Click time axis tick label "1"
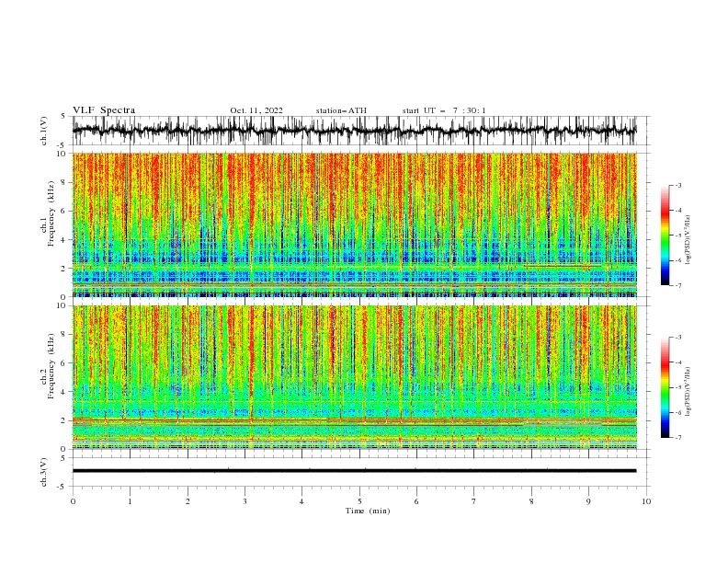Image resolution: width=728 pixels, height=563 pixels. point(130,501)
